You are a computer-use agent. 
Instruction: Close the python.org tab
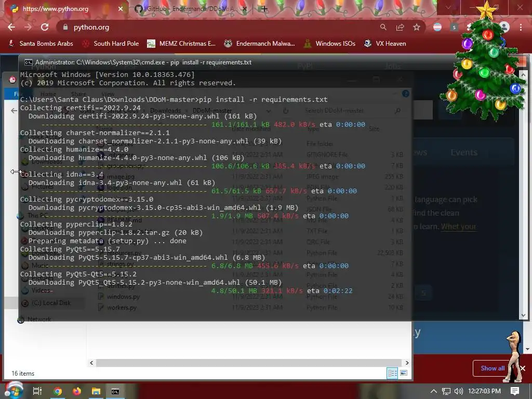point(121,9)
